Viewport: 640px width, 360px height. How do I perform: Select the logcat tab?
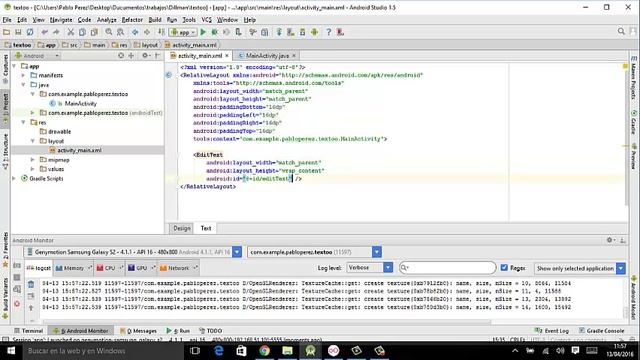coord(38,268)
